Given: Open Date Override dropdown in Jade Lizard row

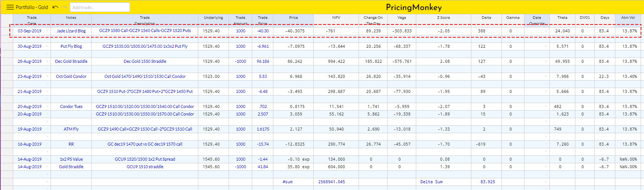Looking at the screenshot, I should [546, 31].
